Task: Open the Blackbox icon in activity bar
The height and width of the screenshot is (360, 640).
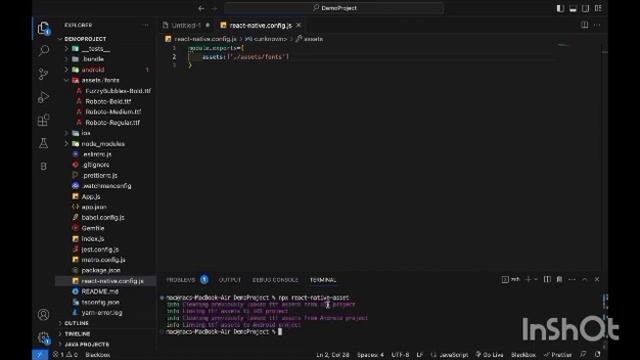Action: (x=43, y=166)
